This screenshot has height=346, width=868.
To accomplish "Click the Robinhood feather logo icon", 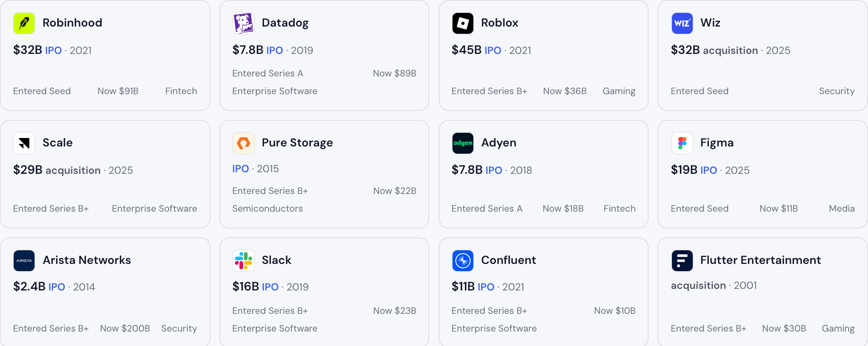I will [x=24, y=23].
